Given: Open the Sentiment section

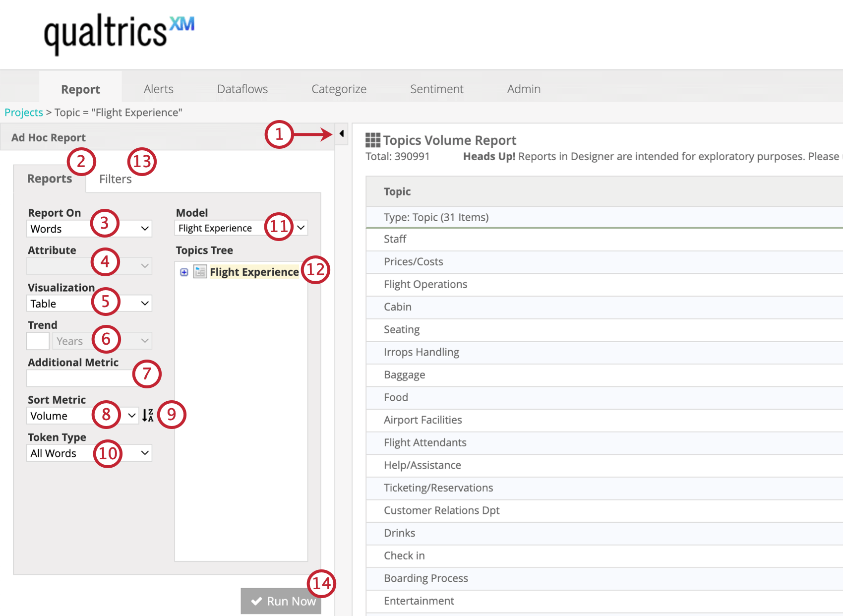Looking at the screenshot, I should (436, 89).
